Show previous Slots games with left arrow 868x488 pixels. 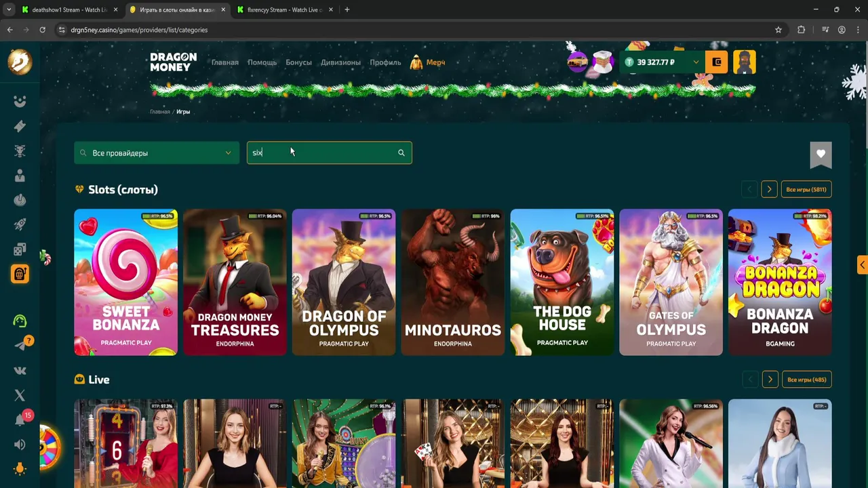[749, 190]
